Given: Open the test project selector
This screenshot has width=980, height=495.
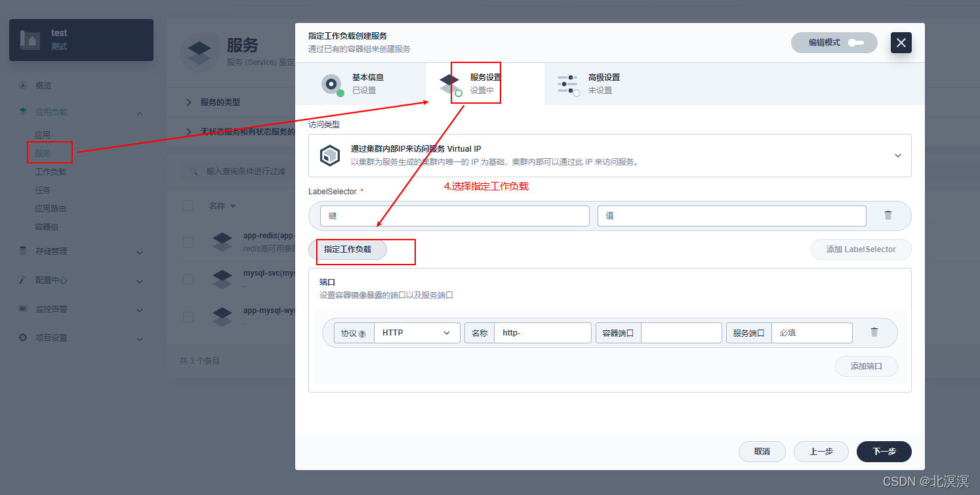Looking at the screenshot, I should [81, 40].
